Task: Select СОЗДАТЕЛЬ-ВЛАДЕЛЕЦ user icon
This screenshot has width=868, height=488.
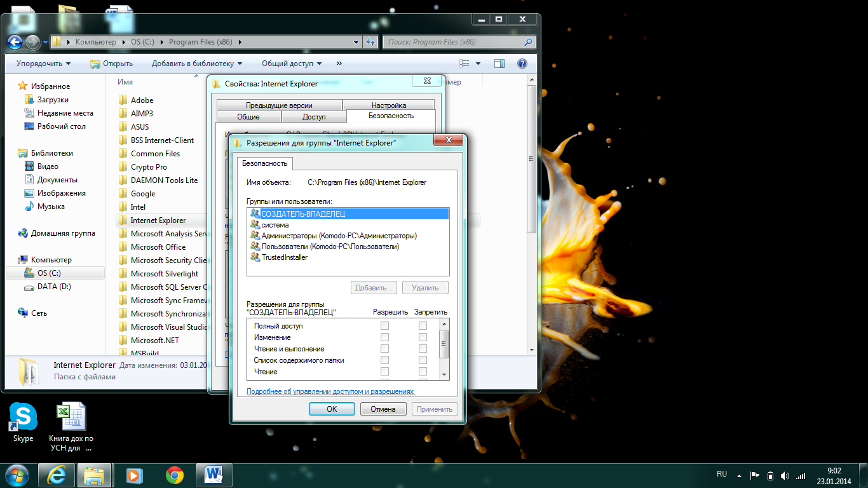Action: pyautogui.click(x=255, y=213)
